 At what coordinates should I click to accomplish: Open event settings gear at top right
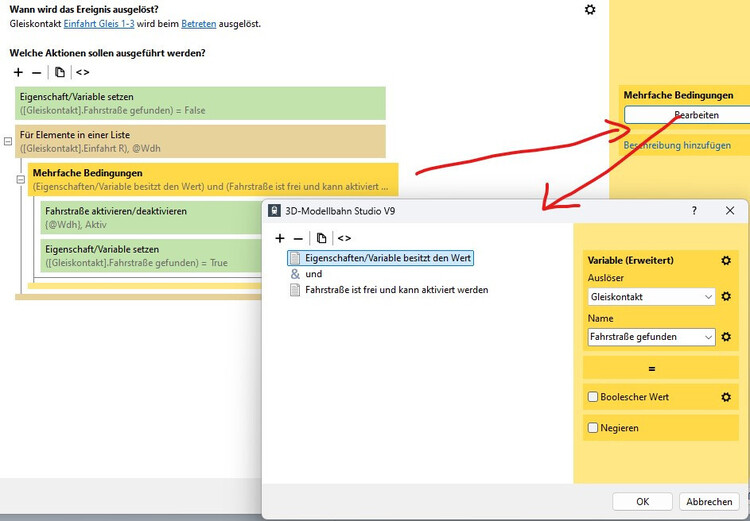pos(590,9)
